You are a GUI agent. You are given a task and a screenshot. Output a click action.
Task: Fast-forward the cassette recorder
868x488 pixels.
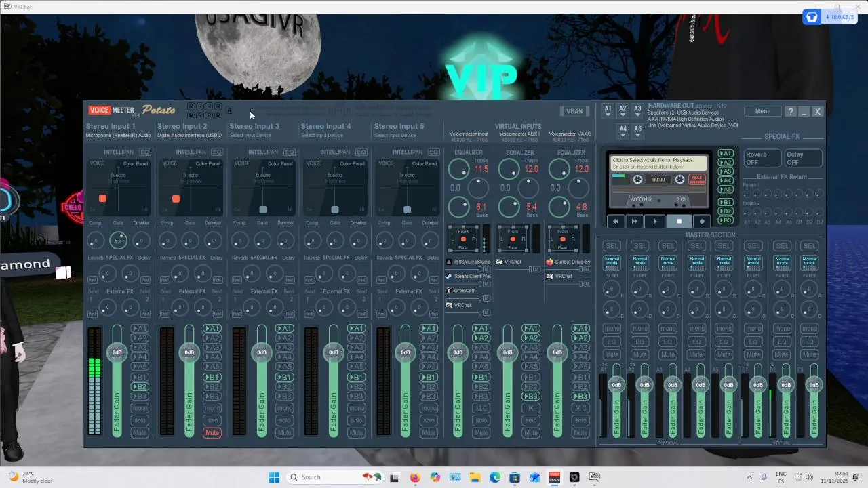tap(635, 221)
